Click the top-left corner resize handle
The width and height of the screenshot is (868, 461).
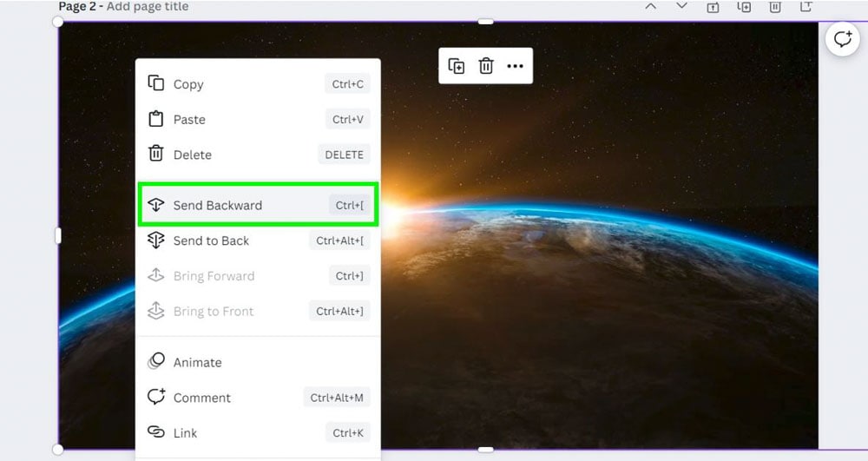57,22
